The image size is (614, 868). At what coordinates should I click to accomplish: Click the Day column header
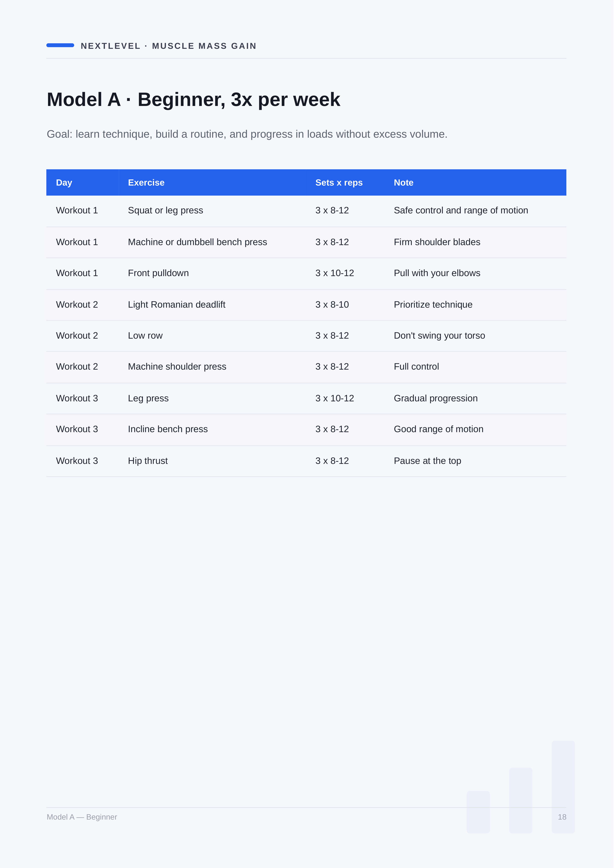pyautogui.click(x=64, y=183)
